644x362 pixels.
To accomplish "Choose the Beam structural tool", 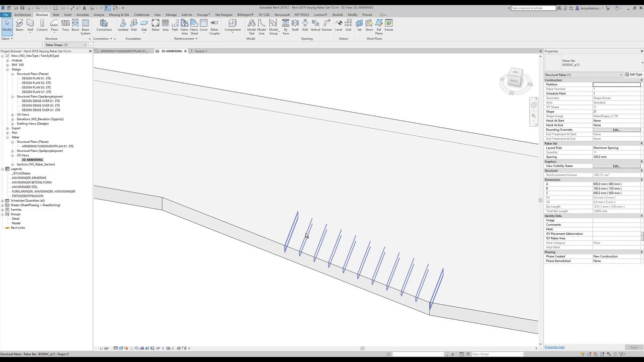I will (x=20, y=26).
